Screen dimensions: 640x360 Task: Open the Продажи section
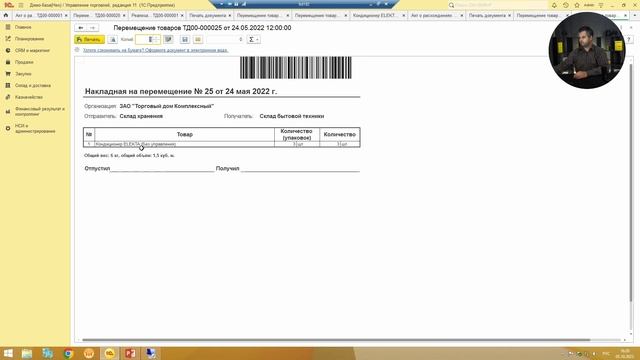[24, 62]
